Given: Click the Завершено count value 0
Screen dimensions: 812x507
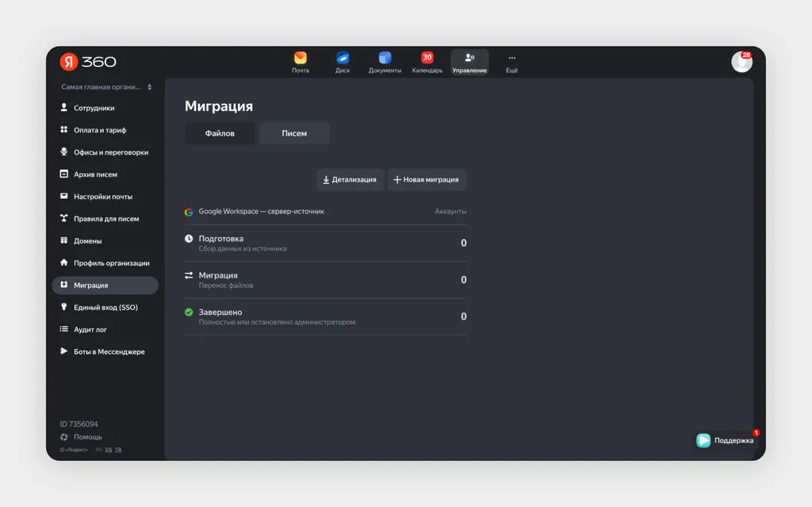Looking at the screenshot, I should pos(463,317).
